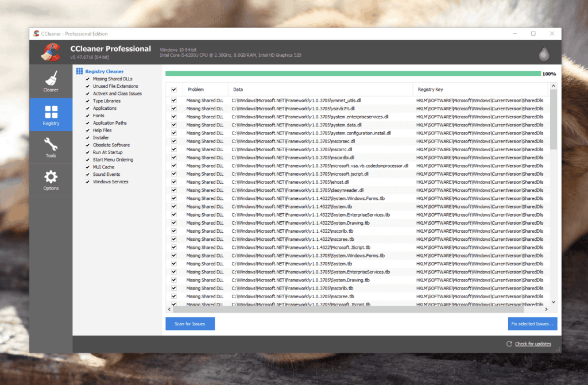Disable the Fonts registry check
The height and width of the screenshot is (385, 588).
(x=88, y=115)
